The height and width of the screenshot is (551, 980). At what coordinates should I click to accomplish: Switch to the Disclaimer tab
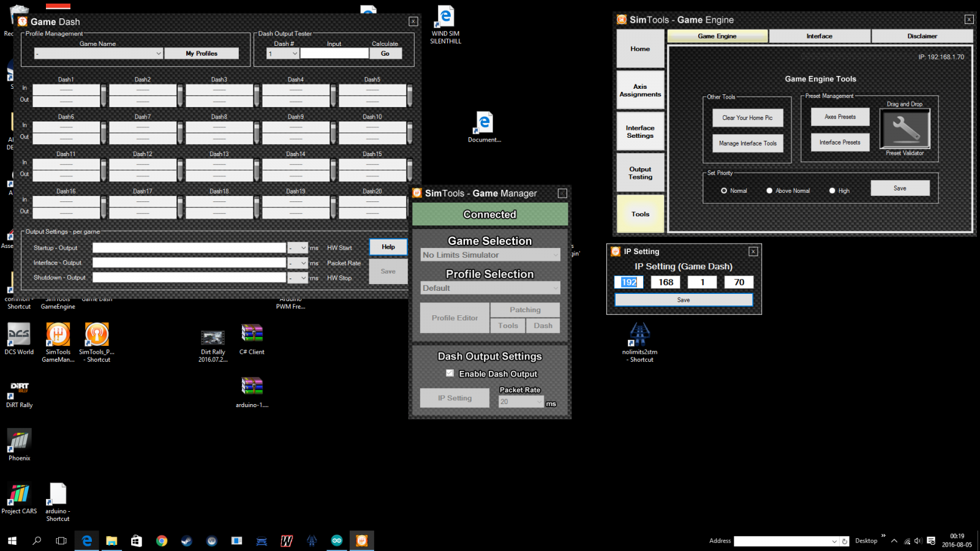point(922,36)
